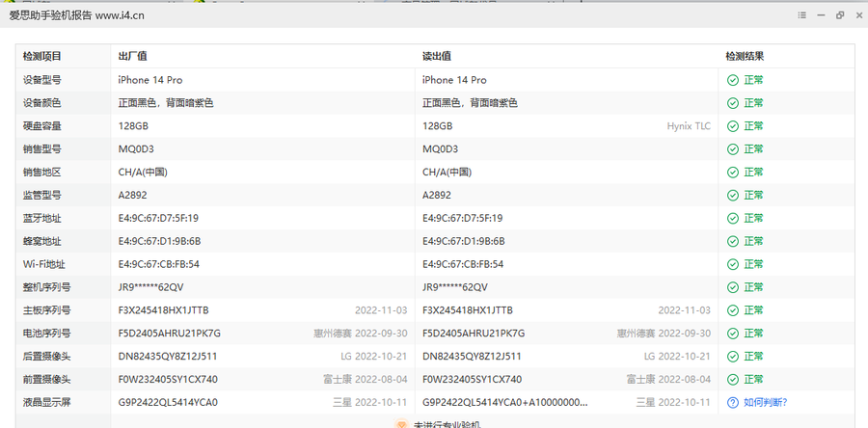Image resolution: width=868 pixels, height=428 pixels.
Task: Click the 检测项目 column header
Action: (x=42, y=57)
